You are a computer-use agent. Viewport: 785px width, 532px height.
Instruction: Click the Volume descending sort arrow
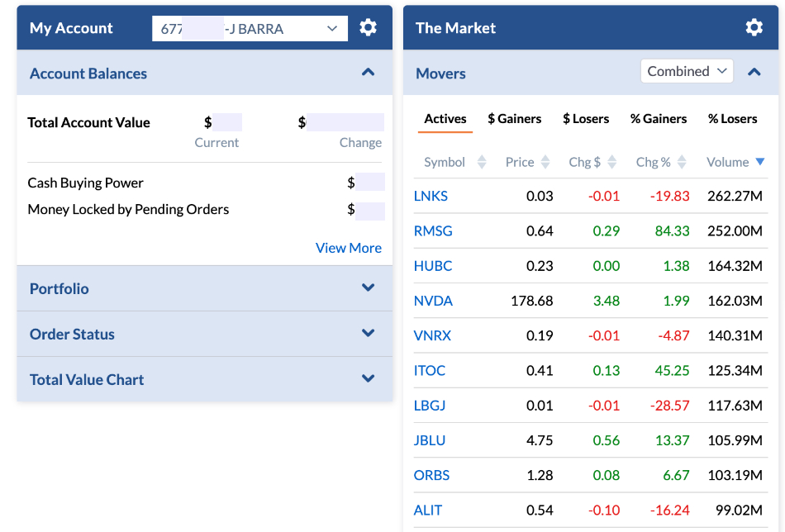pyautogui.click(x=760, y=162)
